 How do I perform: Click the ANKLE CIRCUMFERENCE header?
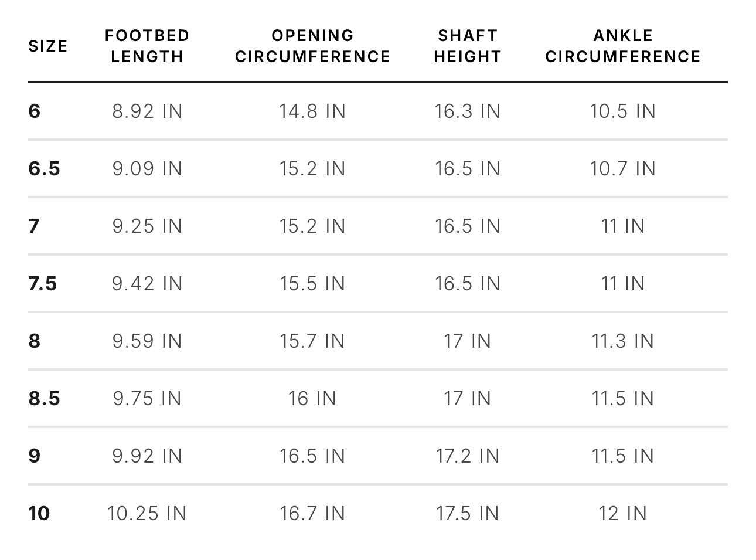coord(623,46)
